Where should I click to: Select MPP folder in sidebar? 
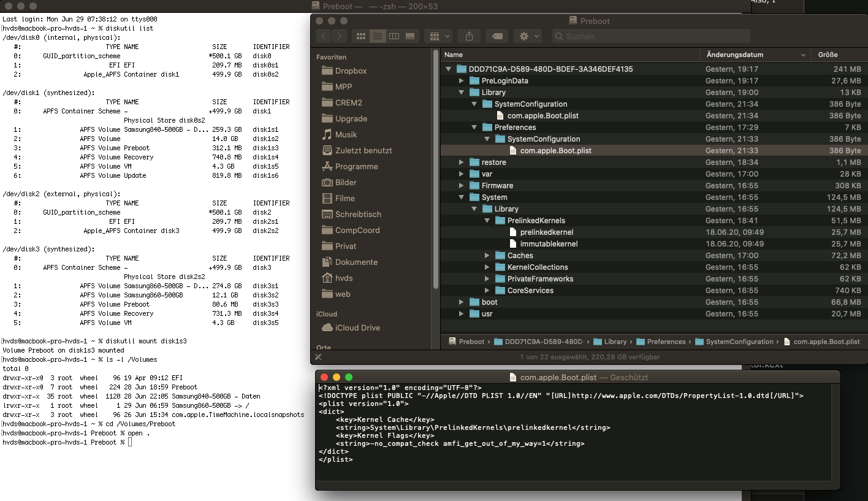tap(337, 86)
